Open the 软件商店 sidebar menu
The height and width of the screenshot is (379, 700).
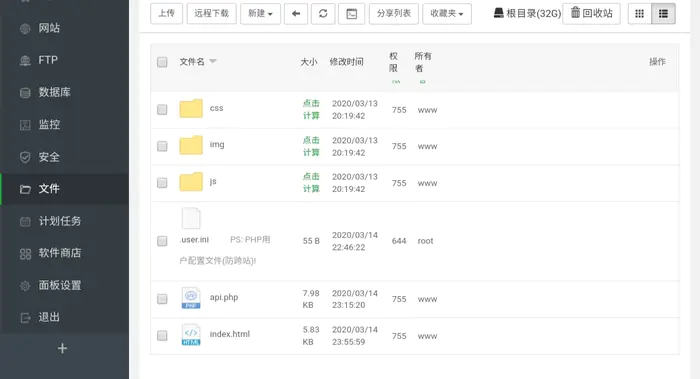[64, 253]
